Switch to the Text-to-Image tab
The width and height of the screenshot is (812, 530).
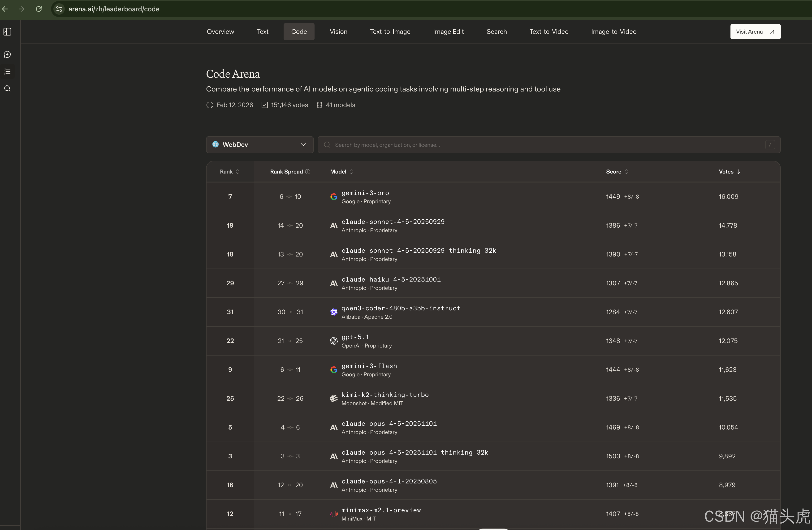tap(390, 32)
